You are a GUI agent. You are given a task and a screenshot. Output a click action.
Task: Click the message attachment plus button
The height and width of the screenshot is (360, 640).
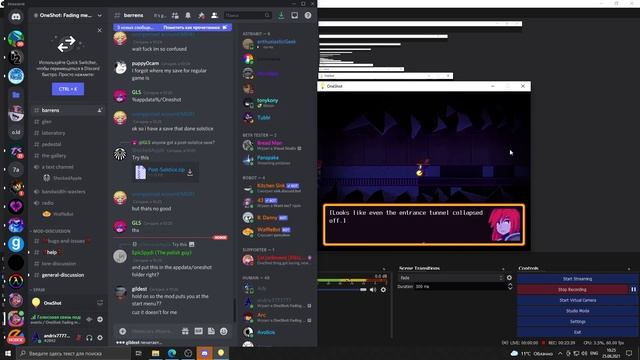pos(122,331)
